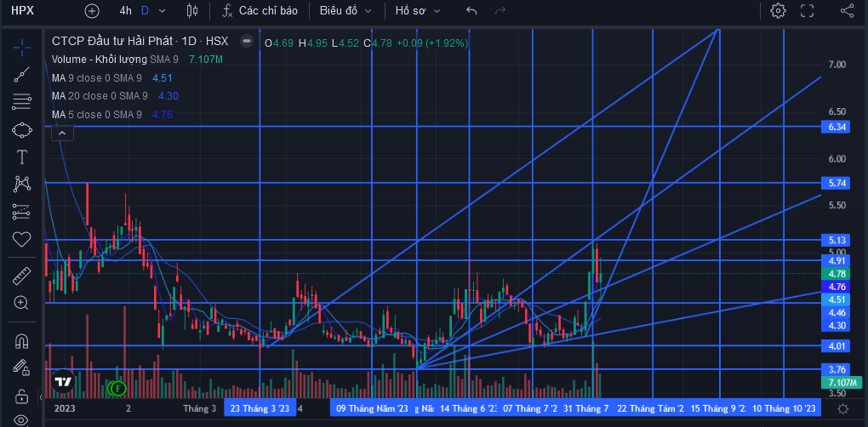The width and height of the screenshot is (868, 427).
Task: Toggle stay in drawing mode
Action: click(21, 367)
